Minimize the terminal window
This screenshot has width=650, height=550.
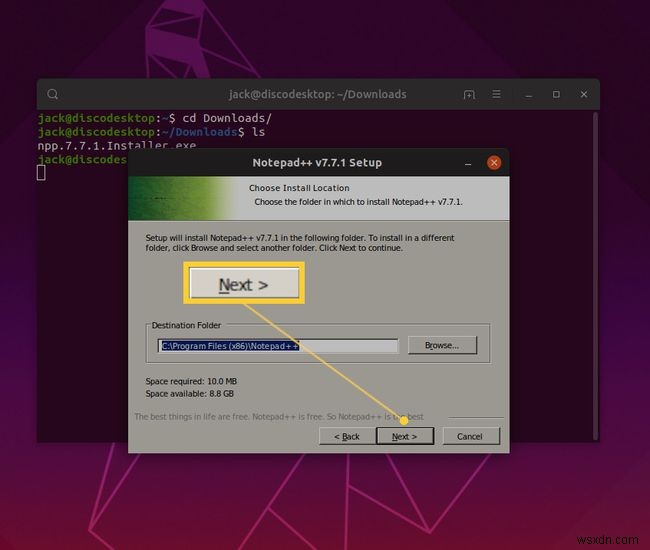pyautogui.click(x=529, y=95)
